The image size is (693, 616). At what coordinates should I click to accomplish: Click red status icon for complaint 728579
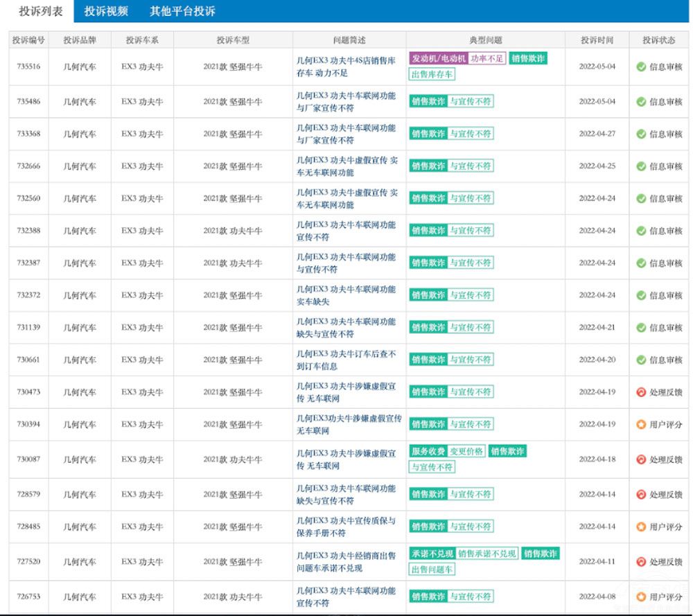coord(641,495)
